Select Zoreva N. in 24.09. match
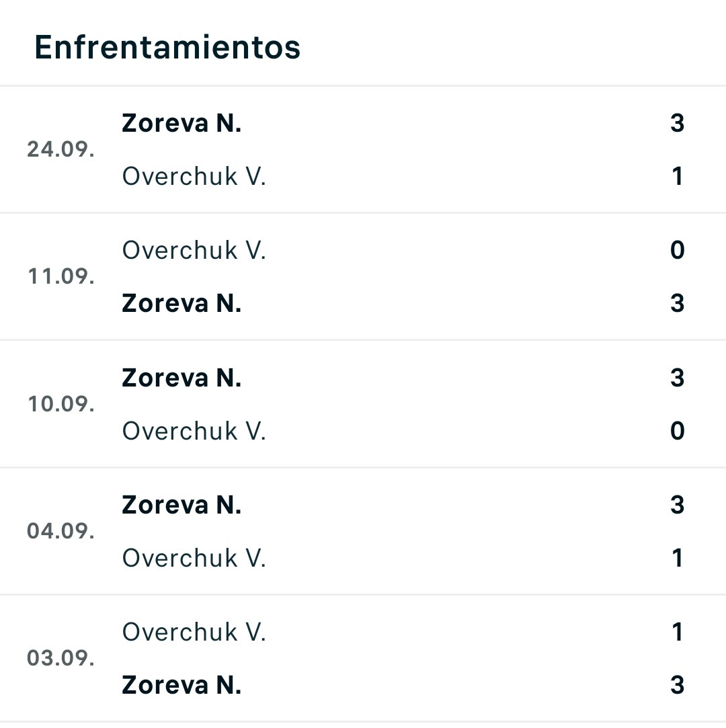The height and width of the screenshot is (728, 726). click(182, 123)
